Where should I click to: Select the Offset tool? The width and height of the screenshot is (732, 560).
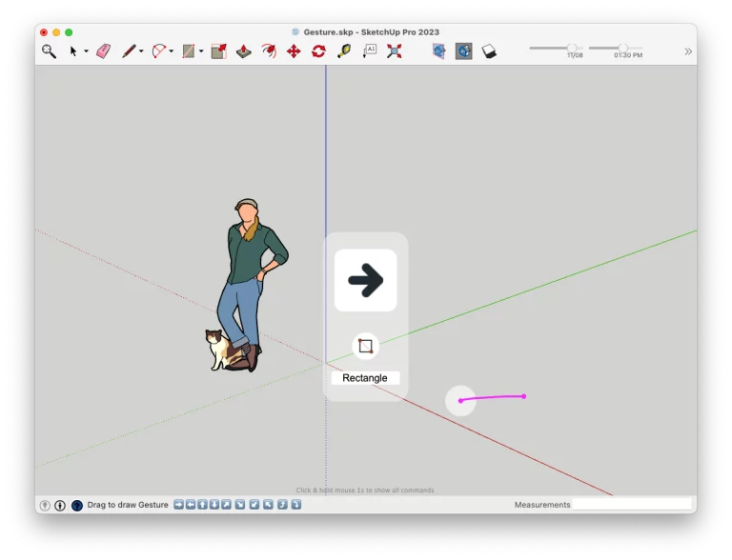click(269, 51)
